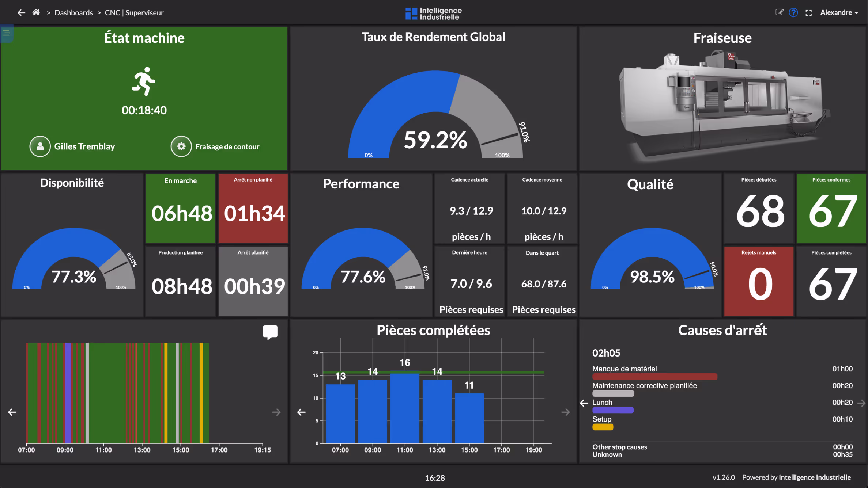Show previous Causes d'arrêt page
The width and height of the screenshot is (868, 488).
[584, 403]
